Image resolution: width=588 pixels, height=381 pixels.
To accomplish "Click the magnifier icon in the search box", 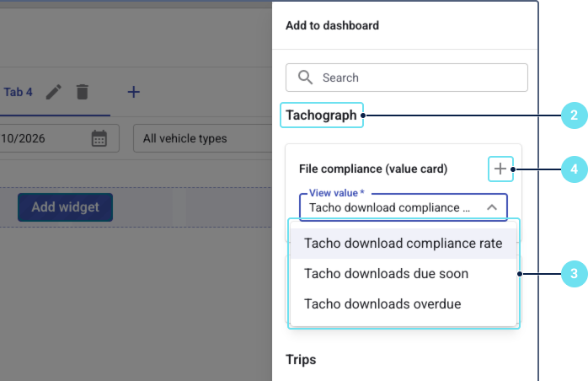I will pyautogui.click(x=305, y=78).
